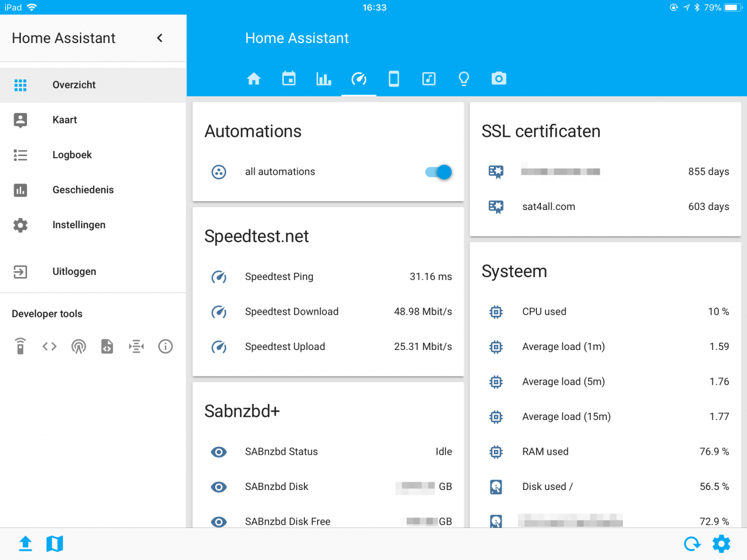This screenshot has width=747, height=560.
Task: Select Kaart in the sidebar
Action: click(x=65, y=120)
